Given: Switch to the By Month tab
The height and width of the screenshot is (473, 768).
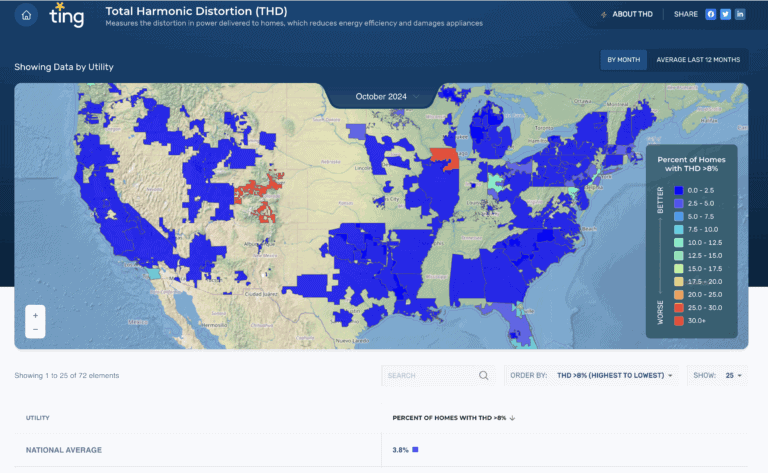Looking at the screenshot, I should (x=624, y=60).
